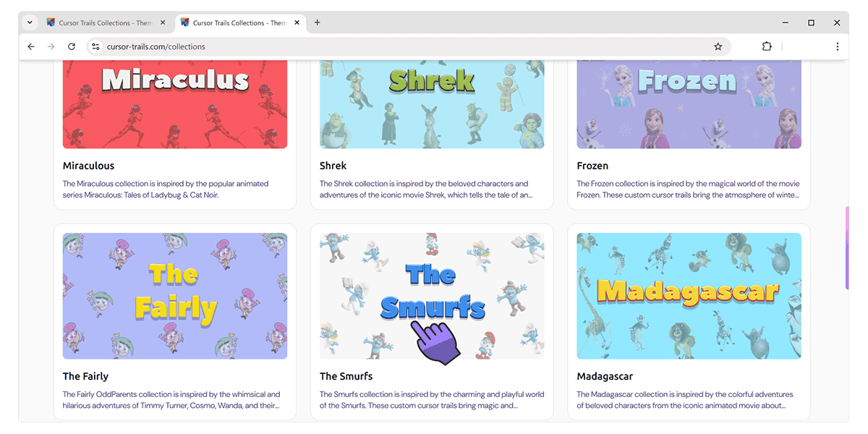Click The Smurfs collection title

click(x=346, y=376)
